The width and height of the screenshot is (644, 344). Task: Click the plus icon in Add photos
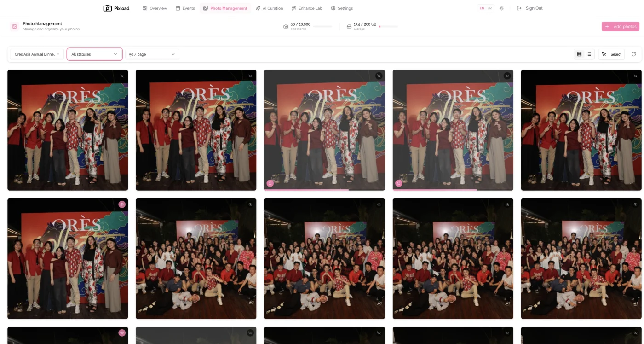coord(607,27)
